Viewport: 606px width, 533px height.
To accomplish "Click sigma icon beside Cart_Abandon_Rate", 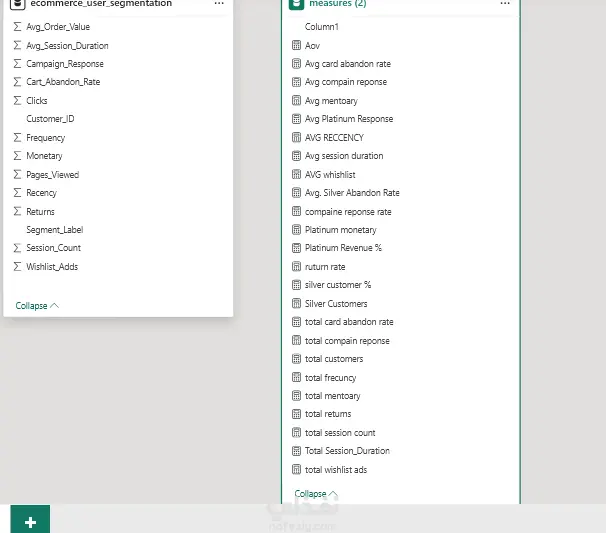I will pos(17,82).
